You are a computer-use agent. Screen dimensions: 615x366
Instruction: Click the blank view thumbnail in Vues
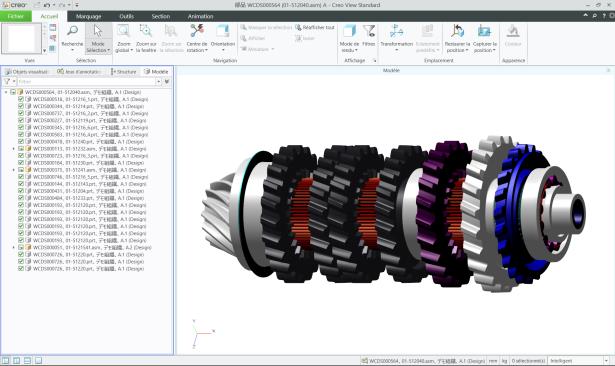click(22, 38)
